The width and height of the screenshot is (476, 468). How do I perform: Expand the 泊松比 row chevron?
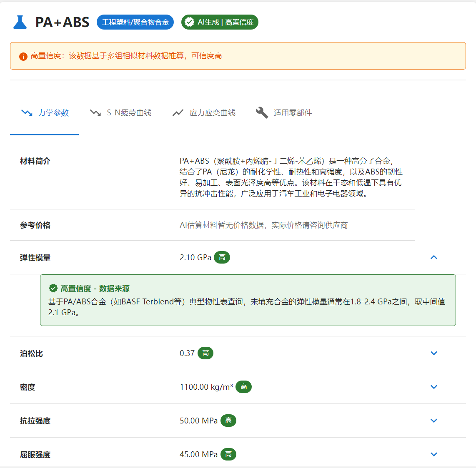pyautogui.click(x=433, y=353)
